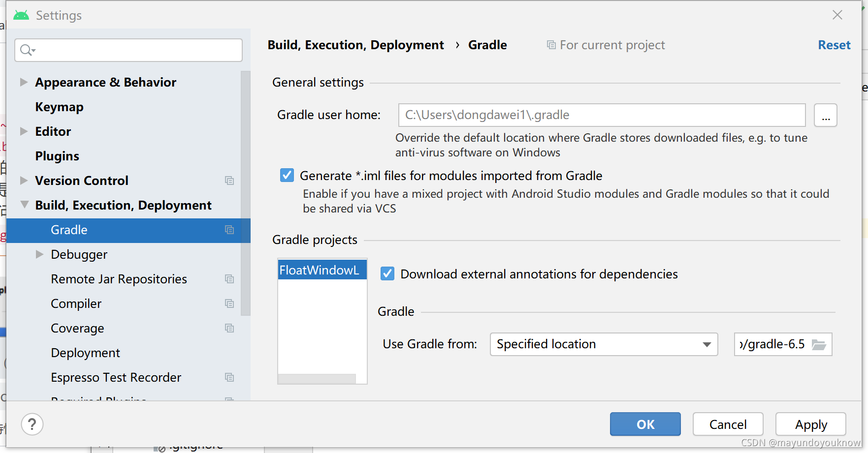The width and height of the screenshot is (868, 453).
Task: Select Espresso Test Recorder settings
Action: [116, 377]
